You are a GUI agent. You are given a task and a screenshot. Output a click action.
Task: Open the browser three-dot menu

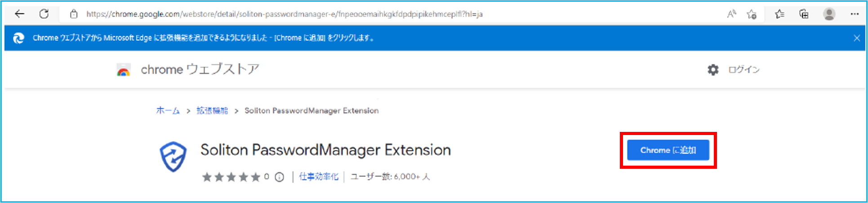click(855, 14)
